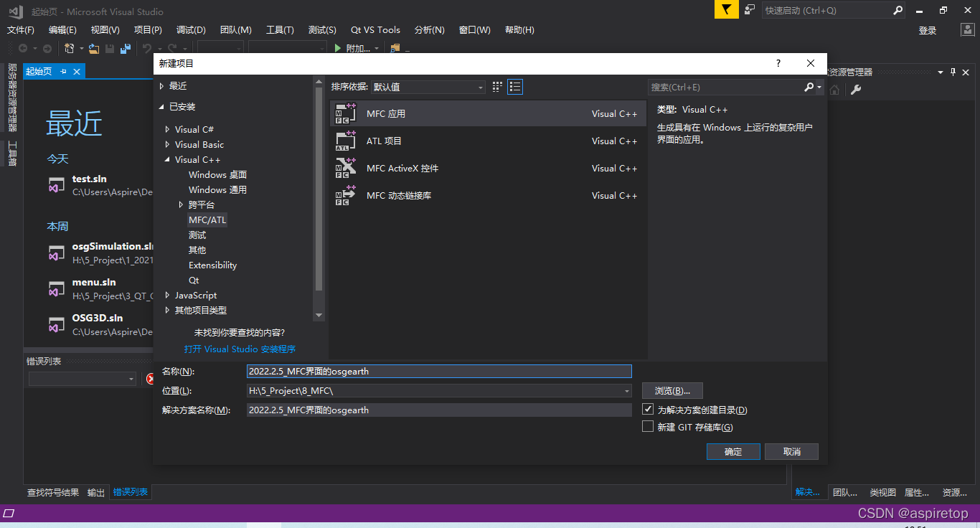This screenshot has width=980, height=528.
Task: Click the save toolbar icon
Action: (110, 48)
